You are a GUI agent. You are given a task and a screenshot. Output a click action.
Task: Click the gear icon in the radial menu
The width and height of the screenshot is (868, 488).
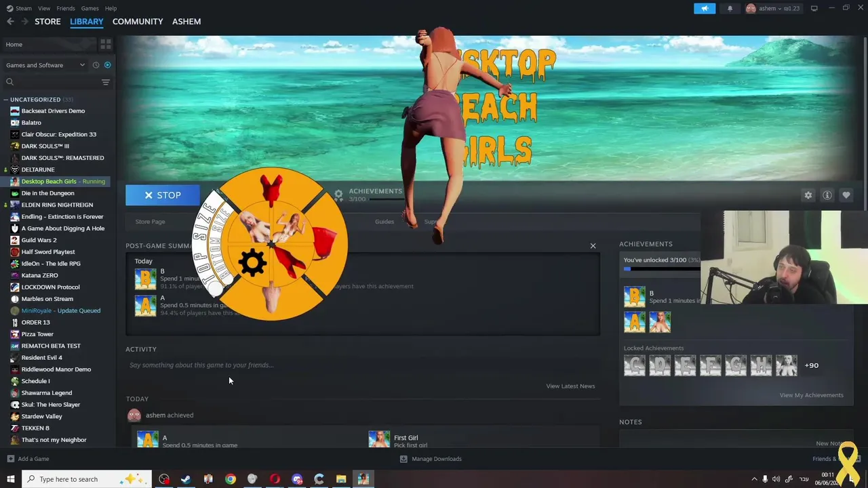252,262
